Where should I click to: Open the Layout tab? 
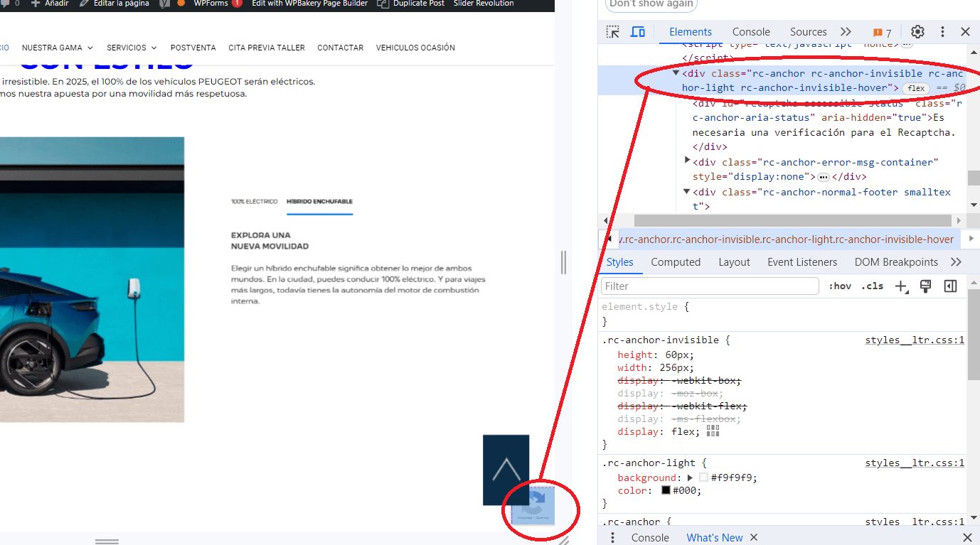pyautogui.click(x=734, y=262)
